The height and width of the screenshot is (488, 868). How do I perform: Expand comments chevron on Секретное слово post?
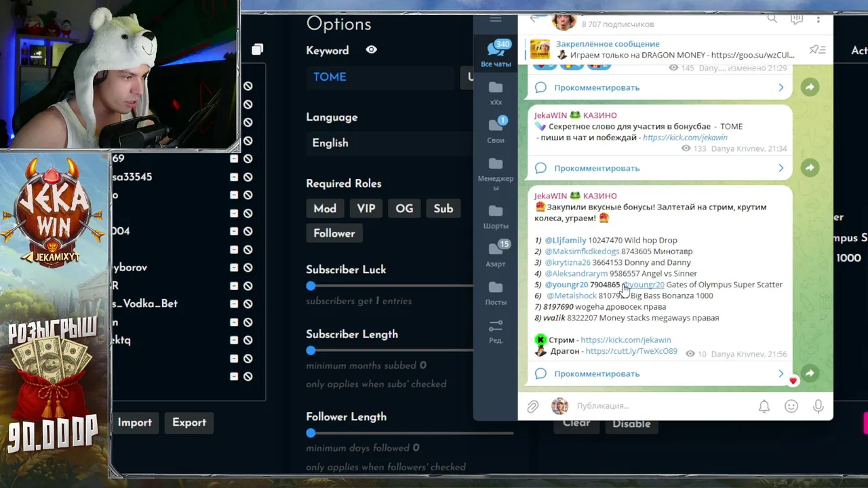[781, 168]
